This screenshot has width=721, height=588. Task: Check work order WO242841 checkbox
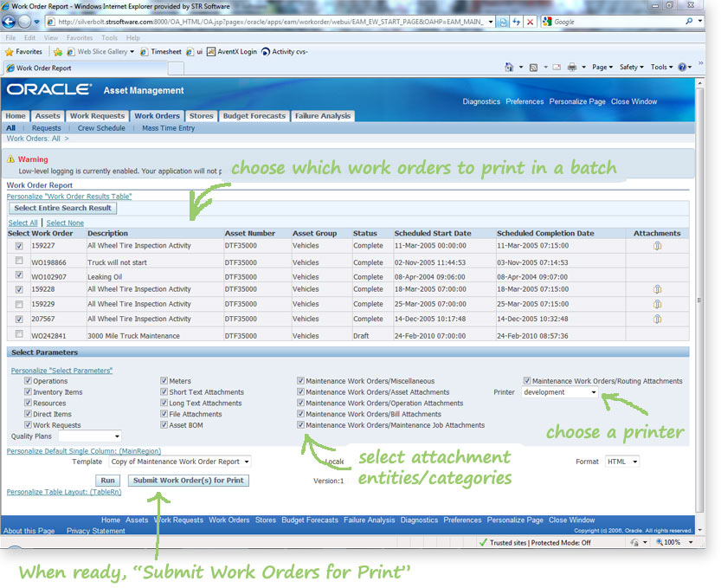(19, 333)
